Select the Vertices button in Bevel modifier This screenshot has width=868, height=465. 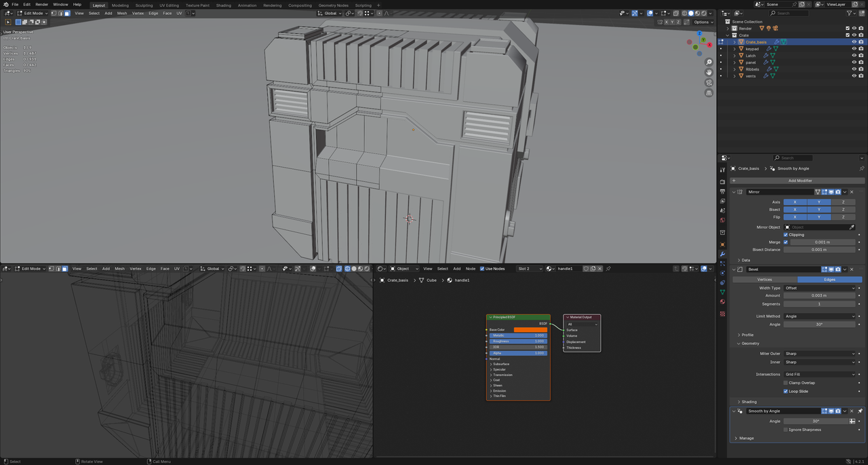[x=764, y=279]
